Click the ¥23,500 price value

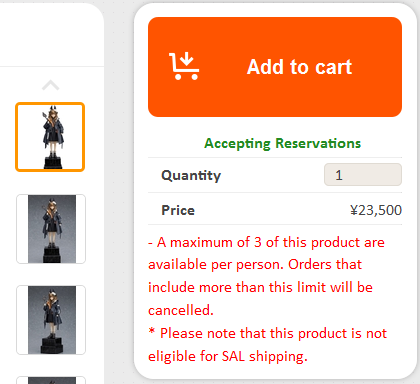click(x=376, y=210)
